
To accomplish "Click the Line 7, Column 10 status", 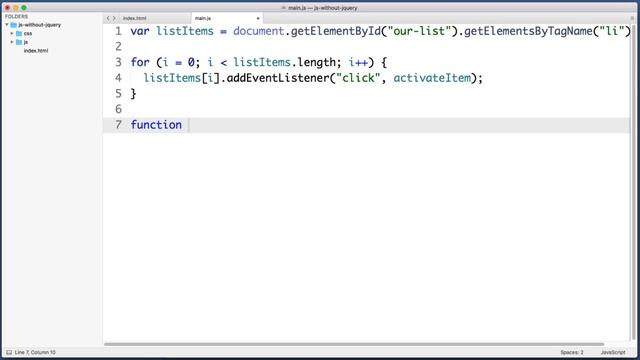I will click(x=35, y=352).
